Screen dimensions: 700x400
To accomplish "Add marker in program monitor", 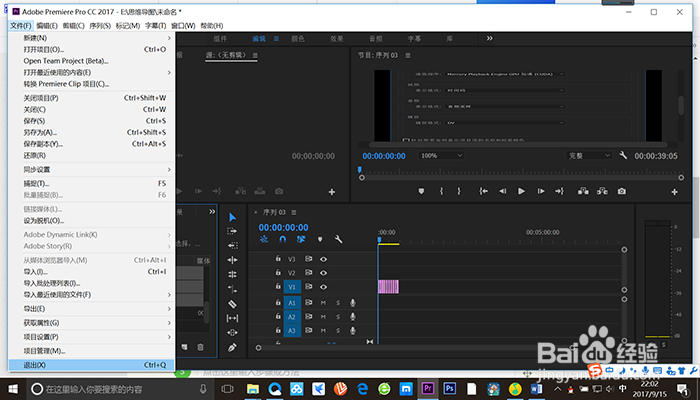I will point(421,191).
